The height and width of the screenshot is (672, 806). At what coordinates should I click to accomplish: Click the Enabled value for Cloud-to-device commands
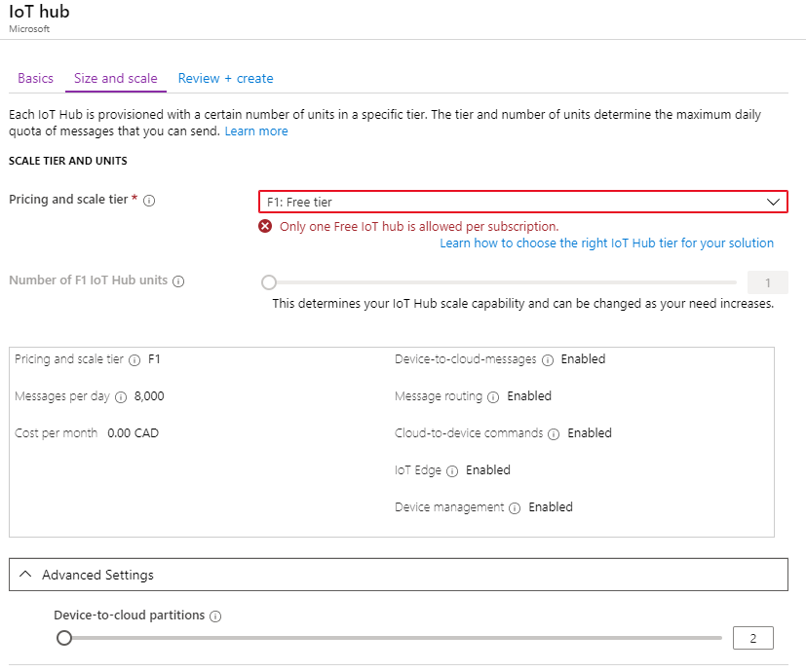pyautogui.click(x=590, y=433)
